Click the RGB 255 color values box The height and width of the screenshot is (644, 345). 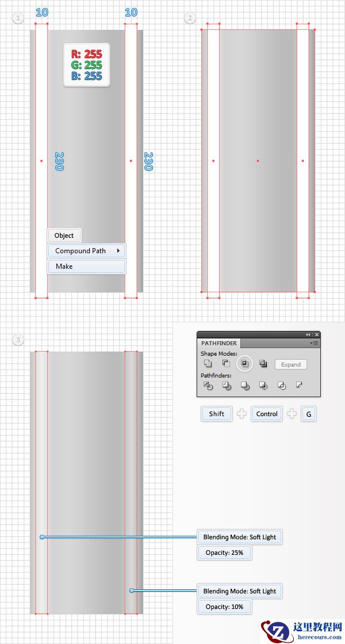click(x=87, y=65)
